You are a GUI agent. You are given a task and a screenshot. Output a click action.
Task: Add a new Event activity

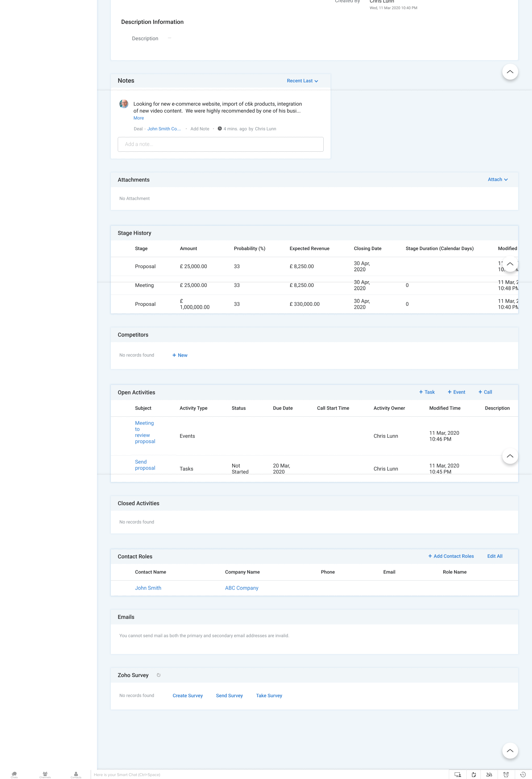456,392
